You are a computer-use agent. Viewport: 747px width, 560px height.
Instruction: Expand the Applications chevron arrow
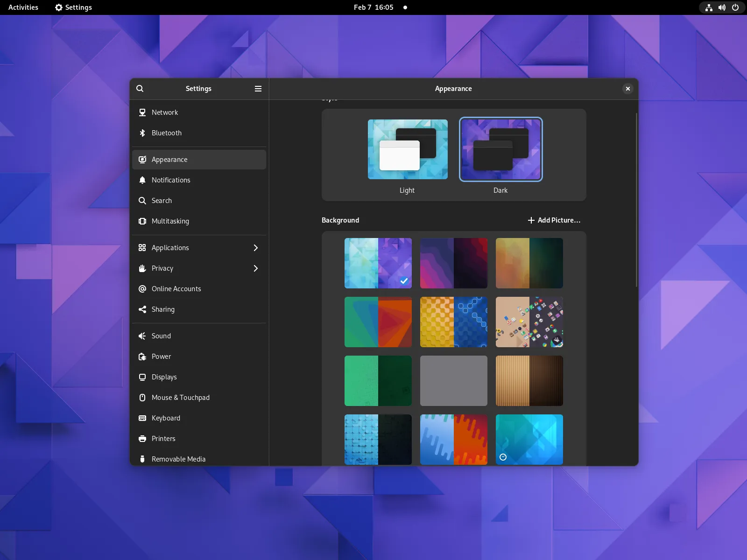255,248
